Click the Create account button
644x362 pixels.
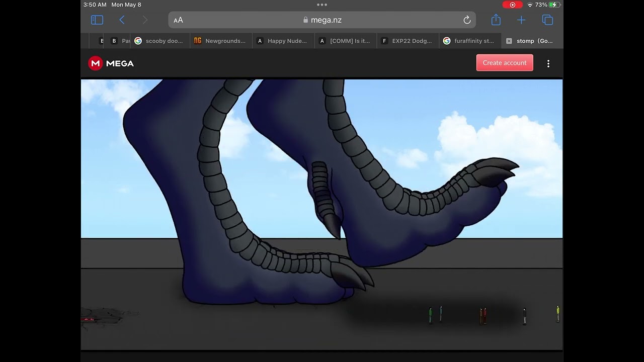tap(505, 63)
